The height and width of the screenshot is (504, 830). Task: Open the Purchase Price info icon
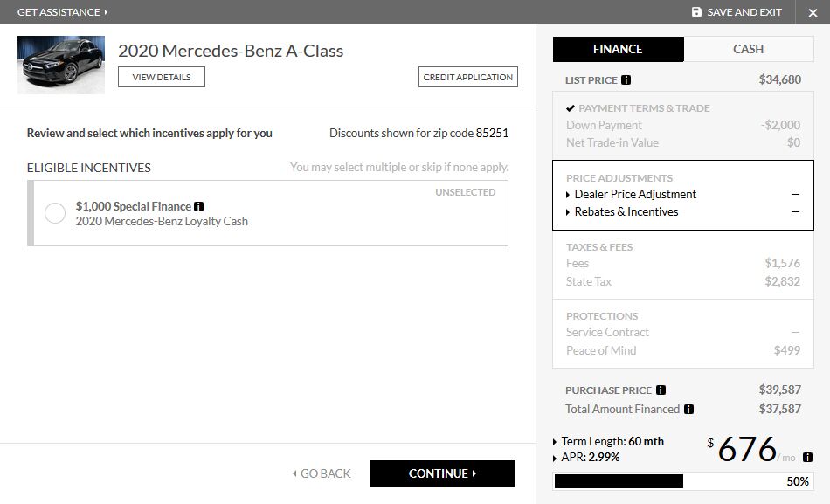(661, 390)
